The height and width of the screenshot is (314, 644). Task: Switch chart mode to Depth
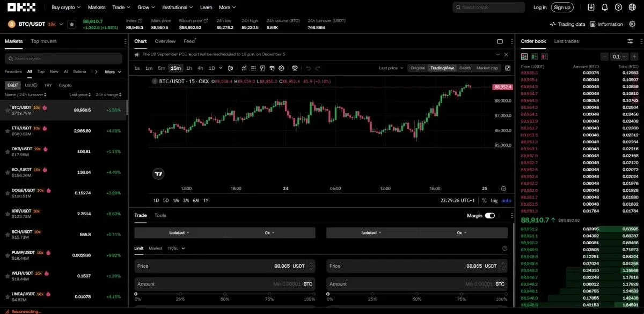tap(465, 68)
